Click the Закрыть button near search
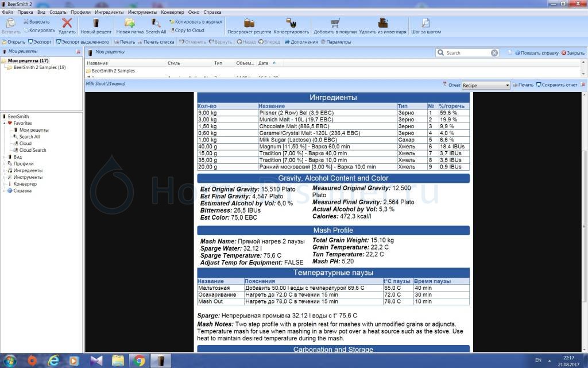 pyautogui.click(x=572, y=53)
